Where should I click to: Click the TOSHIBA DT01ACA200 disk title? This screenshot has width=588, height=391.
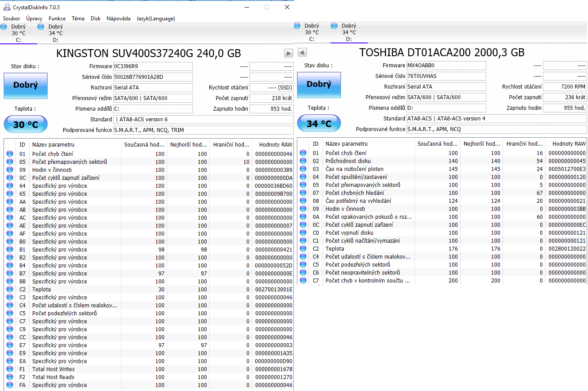click(x=442, y=53)
